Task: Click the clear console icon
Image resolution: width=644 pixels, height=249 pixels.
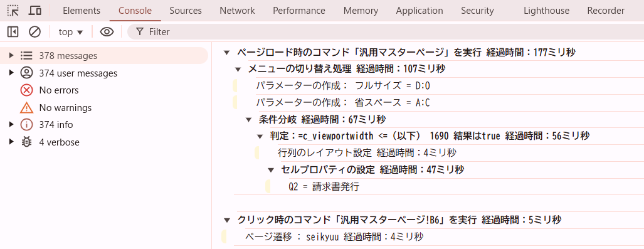Action: point(34,31)
